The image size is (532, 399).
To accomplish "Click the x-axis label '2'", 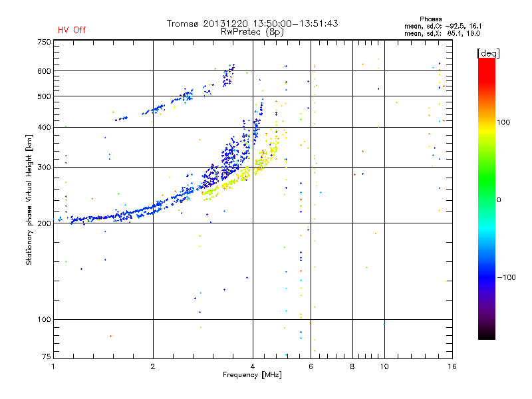I will tap(153, 366).
